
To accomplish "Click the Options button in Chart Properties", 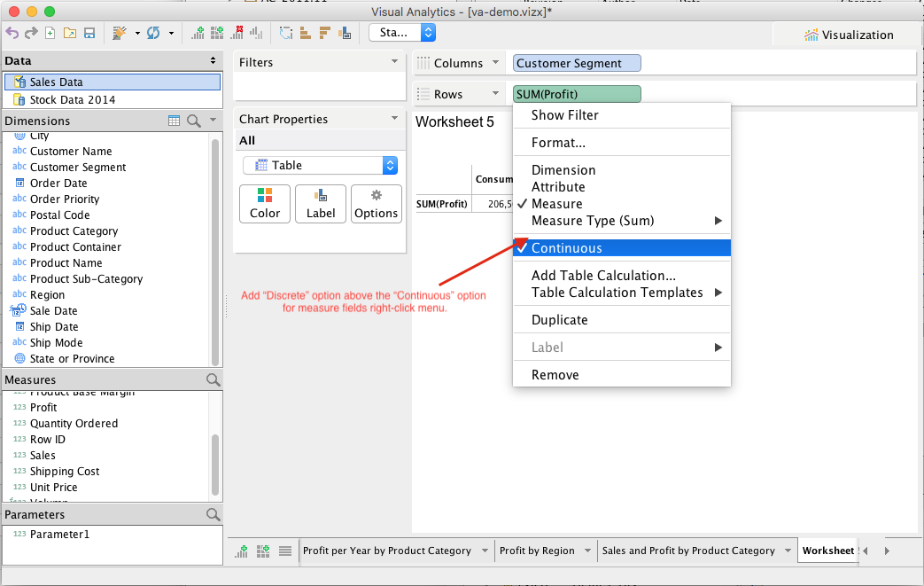I will click(376, 204).
